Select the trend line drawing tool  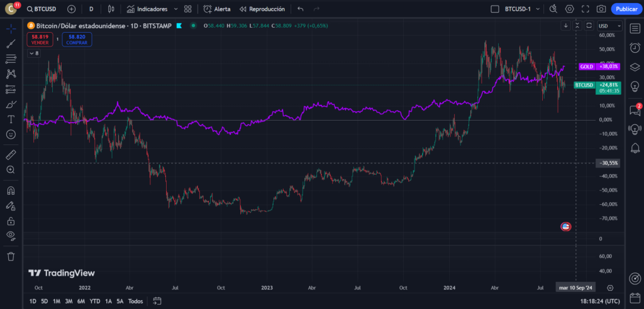pos(11,44)
